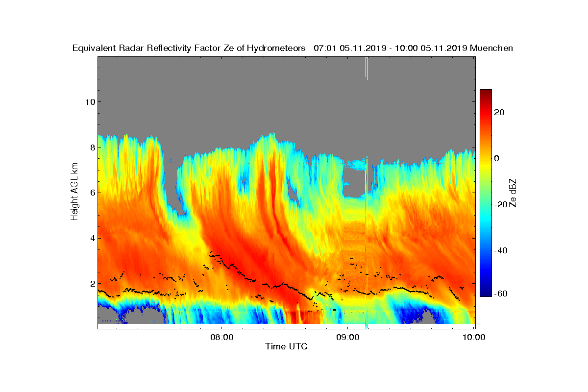Screen dimensions: 588x392
Task: Click the 'Height AGL km' axis label
Action: click(x=74, y=192)
